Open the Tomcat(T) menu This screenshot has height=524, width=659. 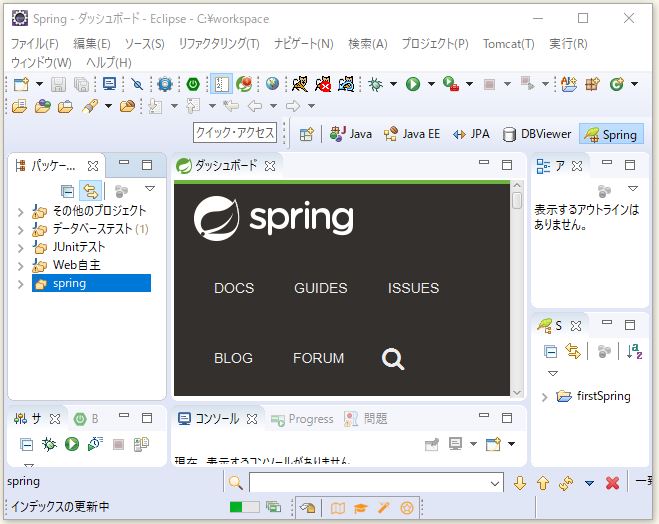[x=509, y=44]
